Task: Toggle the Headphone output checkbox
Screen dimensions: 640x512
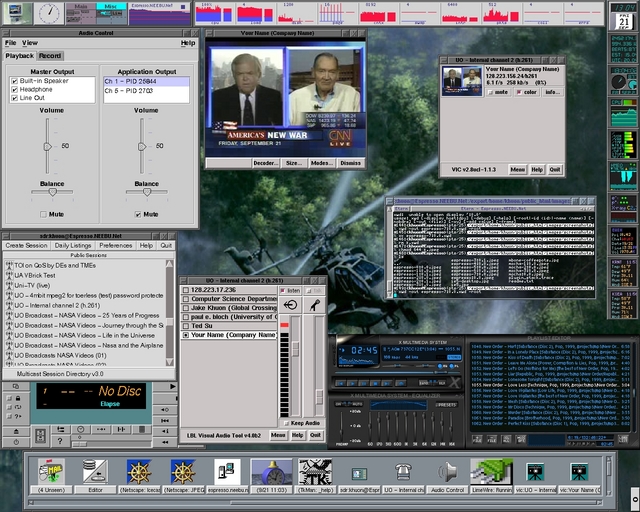Action: (14, 89)
